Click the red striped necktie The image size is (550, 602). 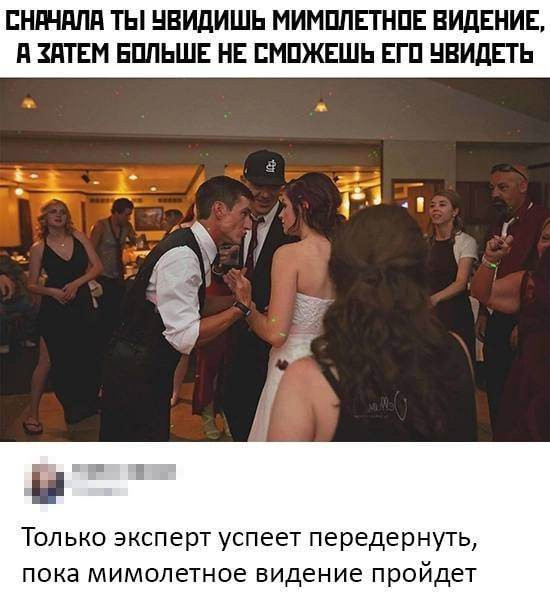[x=252, y=246]
